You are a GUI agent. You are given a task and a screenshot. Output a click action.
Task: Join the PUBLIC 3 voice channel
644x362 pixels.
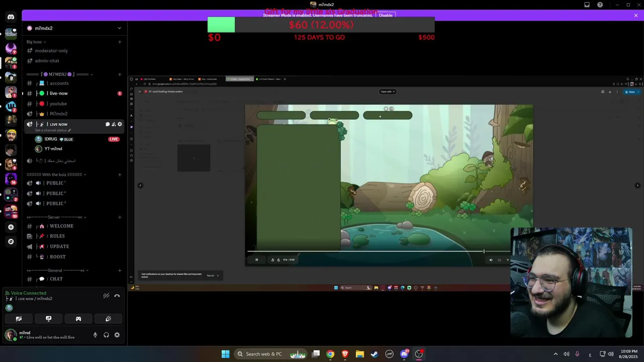tap(74, 204)
